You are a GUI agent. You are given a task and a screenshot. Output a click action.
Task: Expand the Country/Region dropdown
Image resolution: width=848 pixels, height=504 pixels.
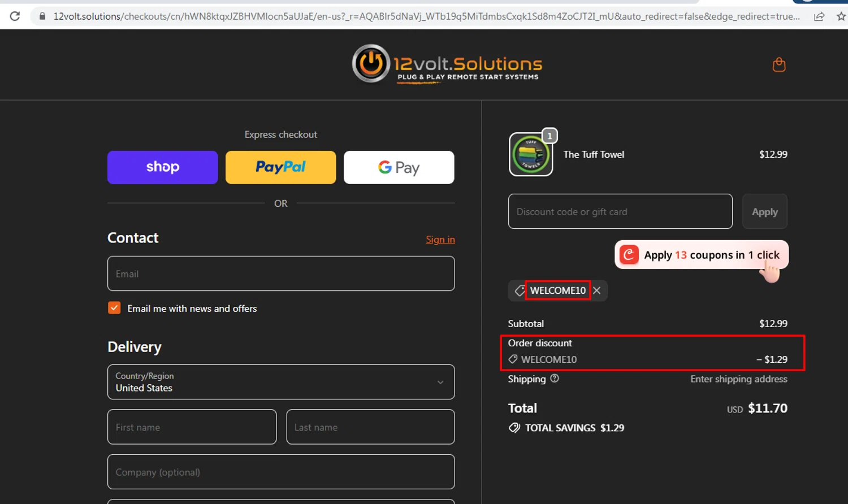[x=281, y=382]
